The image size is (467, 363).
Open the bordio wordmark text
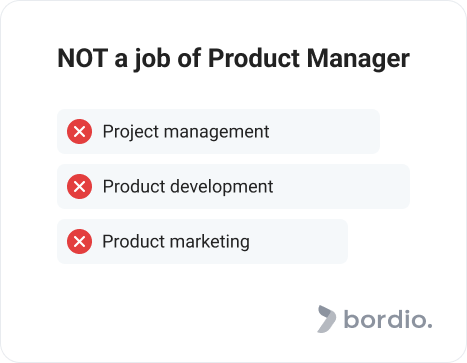pyautogui.click(x=388, y=319)
